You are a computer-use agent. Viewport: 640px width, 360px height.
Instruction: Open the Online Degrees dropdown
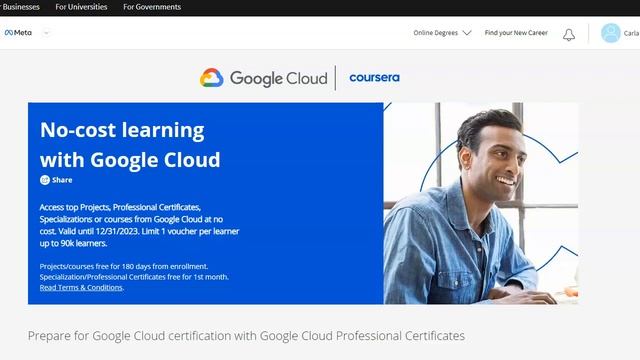pos(442,33)
